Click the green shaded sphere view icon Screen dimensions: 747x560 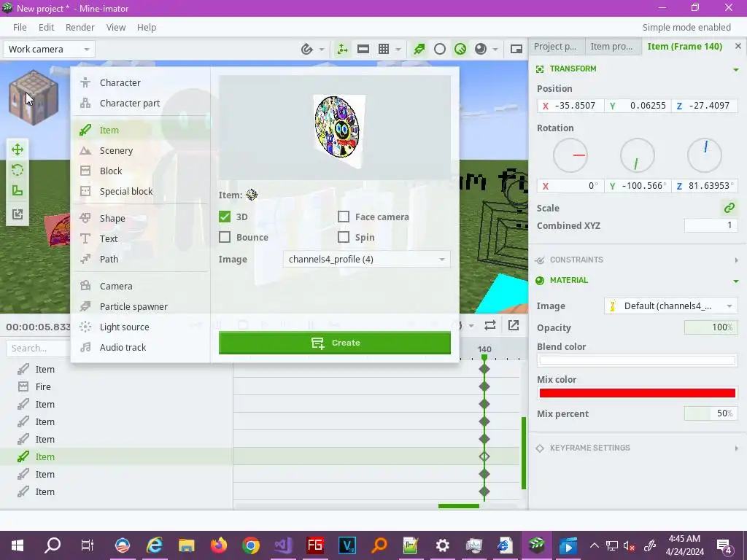(x=460, y=49)
